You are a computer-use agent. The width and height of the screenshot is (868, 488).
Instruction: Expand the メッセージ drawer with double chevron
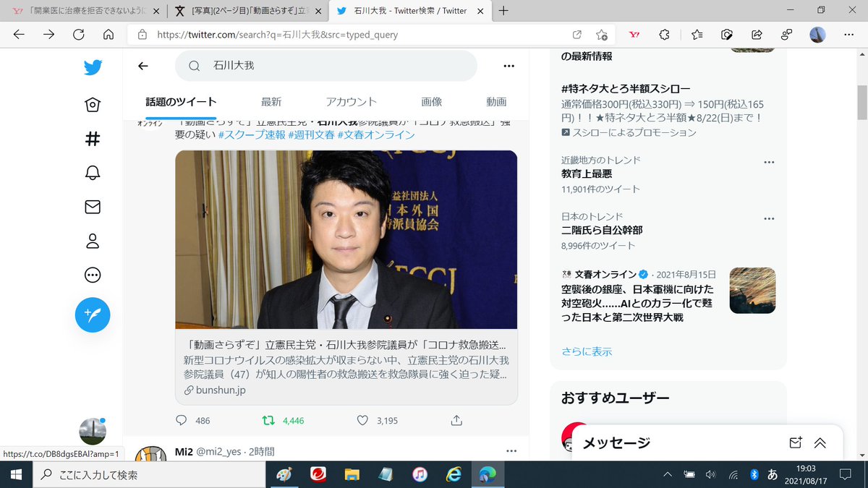click(x=820, y=443)
